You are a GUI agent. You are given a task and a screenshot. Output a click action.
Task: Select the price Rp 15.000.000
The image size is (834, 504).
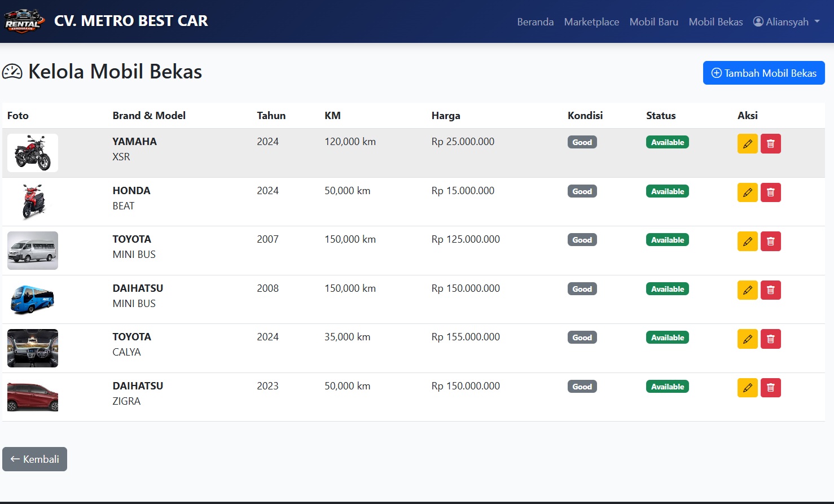point(463,191)
